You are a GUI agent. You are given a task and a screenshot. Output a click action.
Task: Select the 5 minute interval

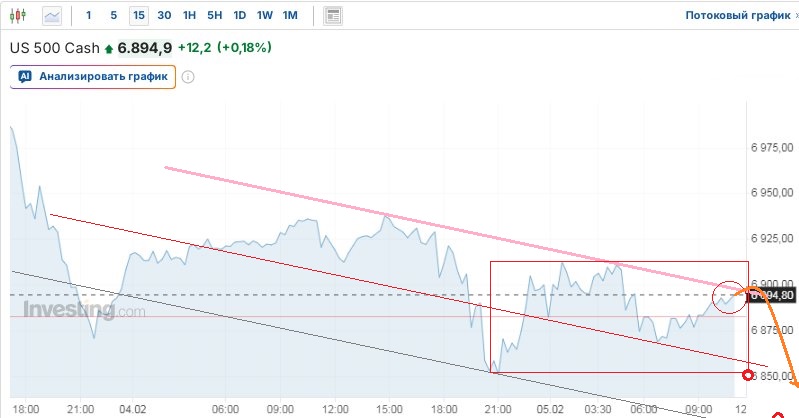coord(113,16)
